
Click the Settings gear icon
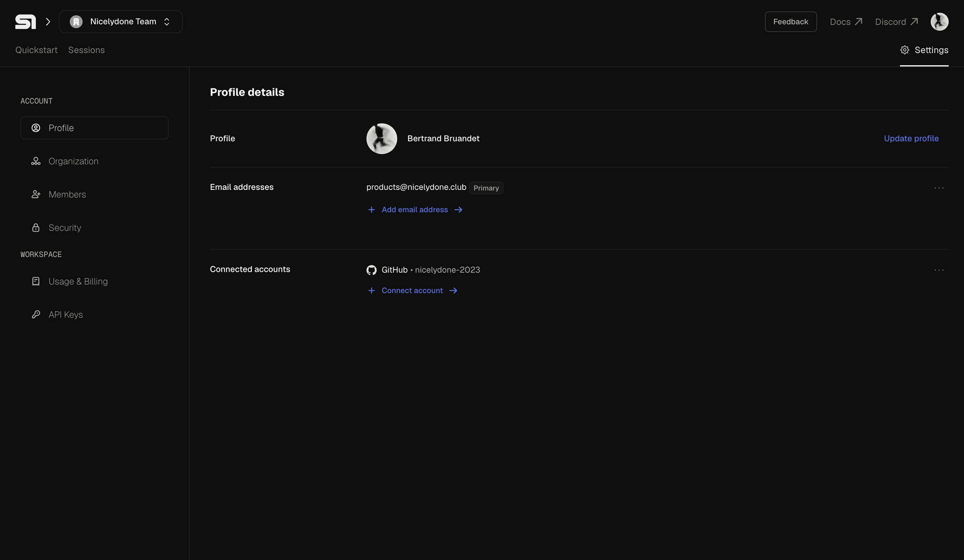coord(905,50)
